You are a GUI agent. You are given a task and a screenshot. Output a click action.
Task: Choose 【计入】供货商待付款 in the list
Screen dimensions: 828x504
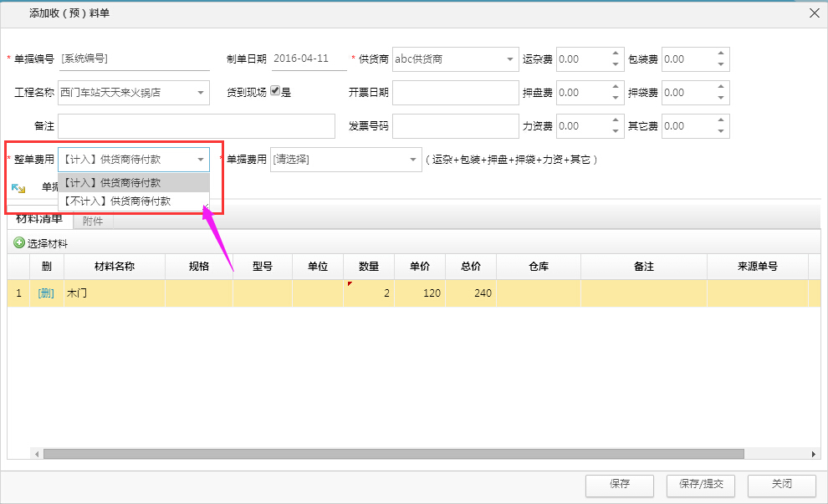tap(117, 182)
